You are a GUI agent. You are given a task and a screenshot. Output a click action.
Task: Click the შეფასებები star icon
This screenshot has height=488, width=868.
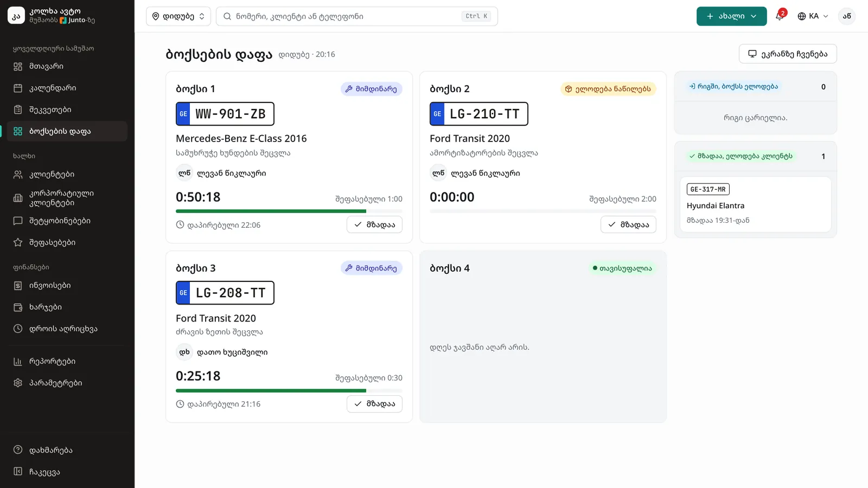(x=18, y=242)
